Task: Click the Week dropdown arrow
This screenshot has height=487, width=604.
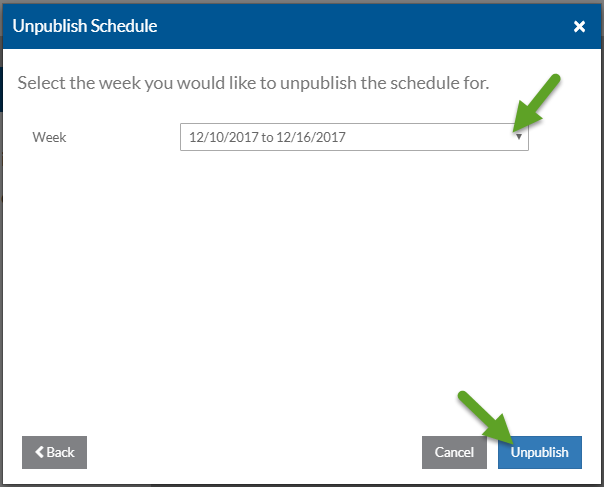Action: click(518, 137)
